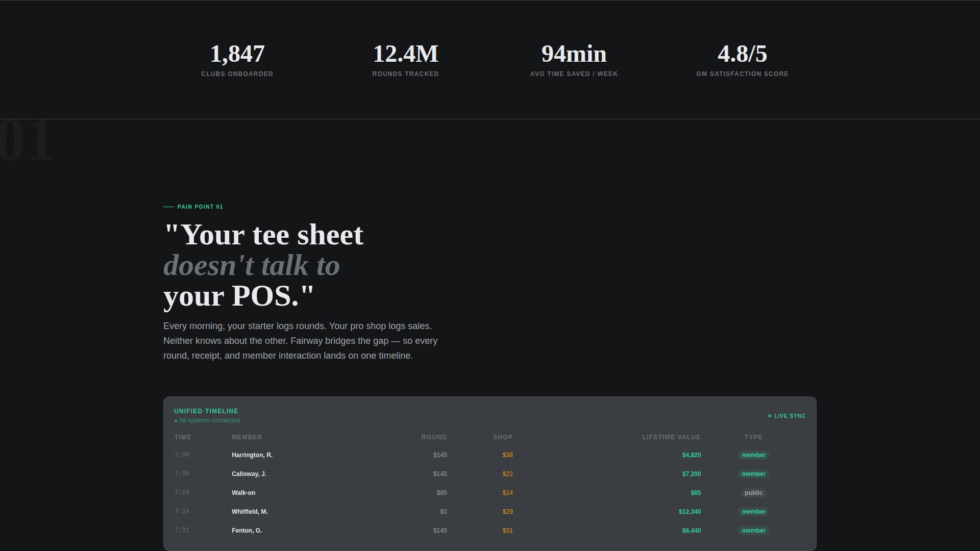Click the $12,340 lifetime value

pyautogui.click(x=690, y=512)
